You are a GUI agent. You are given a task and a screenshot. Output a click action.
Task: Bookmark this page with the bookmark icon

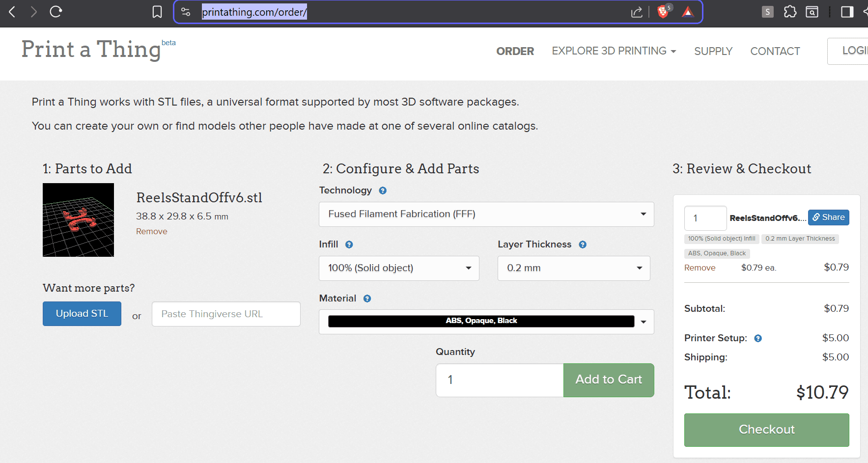pos(157,12)
